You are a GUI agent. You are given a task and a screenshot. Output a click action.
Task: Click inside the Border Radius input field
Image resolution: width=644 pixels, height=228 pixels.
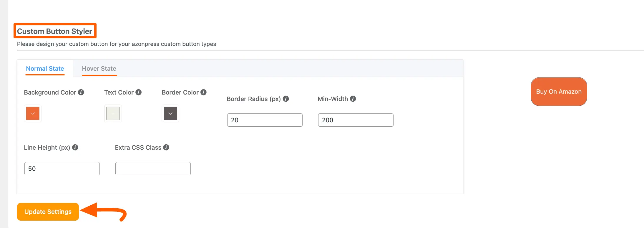point(264,120)
